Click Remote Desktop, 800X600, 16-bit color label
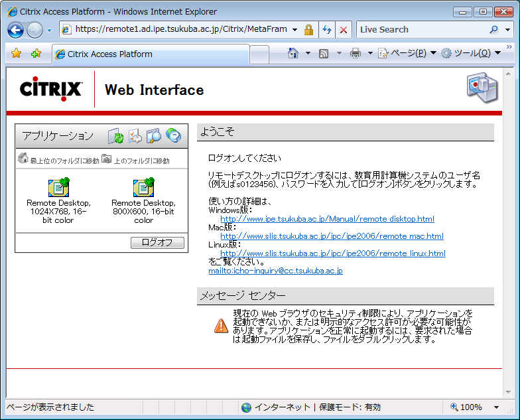520x420 pixels. tap(143, 212)
